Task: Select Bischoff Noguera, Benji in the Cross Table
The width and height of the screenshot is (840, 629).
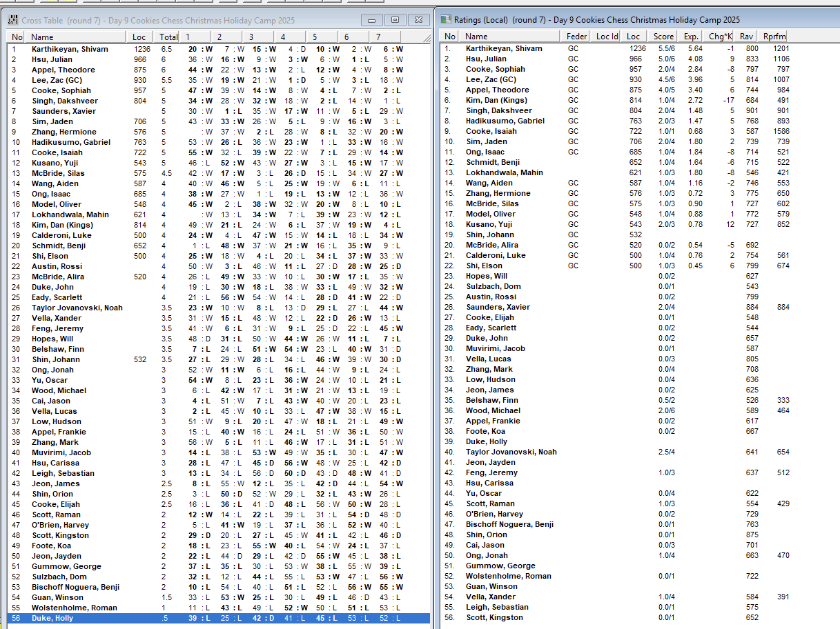Action: [75, 587]
